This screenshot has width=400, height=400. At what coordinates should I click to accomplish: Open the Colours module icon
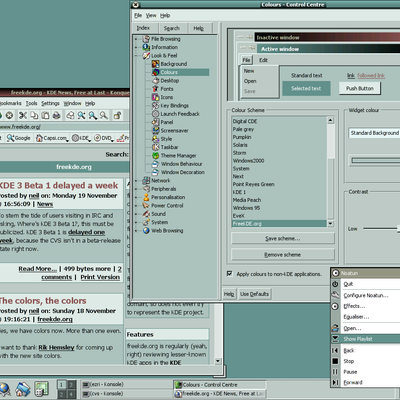[156, 72]
